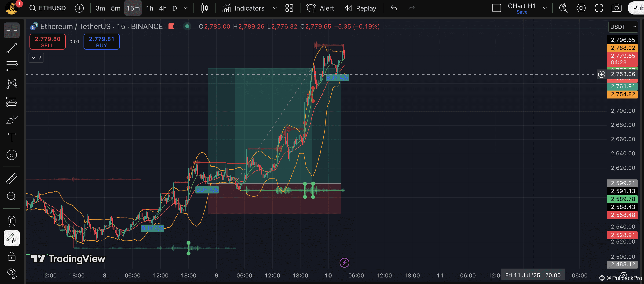
Task: Switch to the 5m timeframe
Action: [x=116, y=8]
